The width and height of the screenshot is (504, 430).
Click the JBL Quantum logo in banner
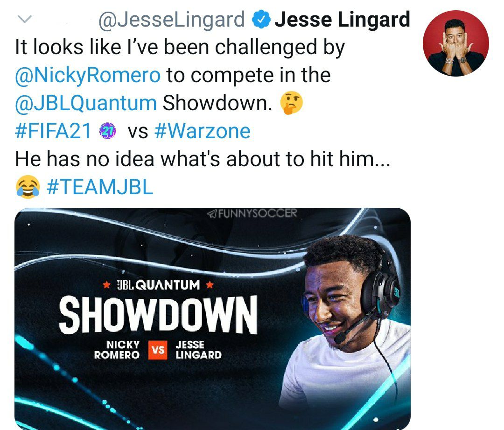[158, 285]
